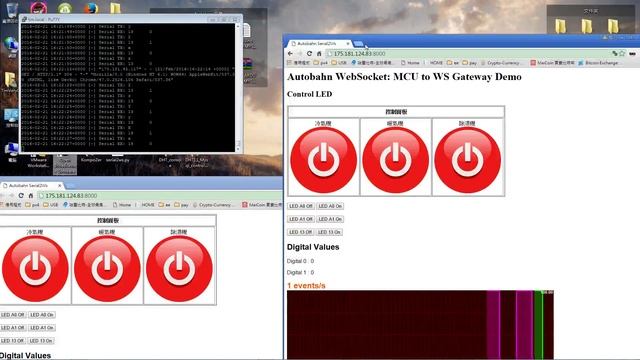
Task: Focus the address bar in right browser window
Action: pyautogui.click(x=469, y=53)
